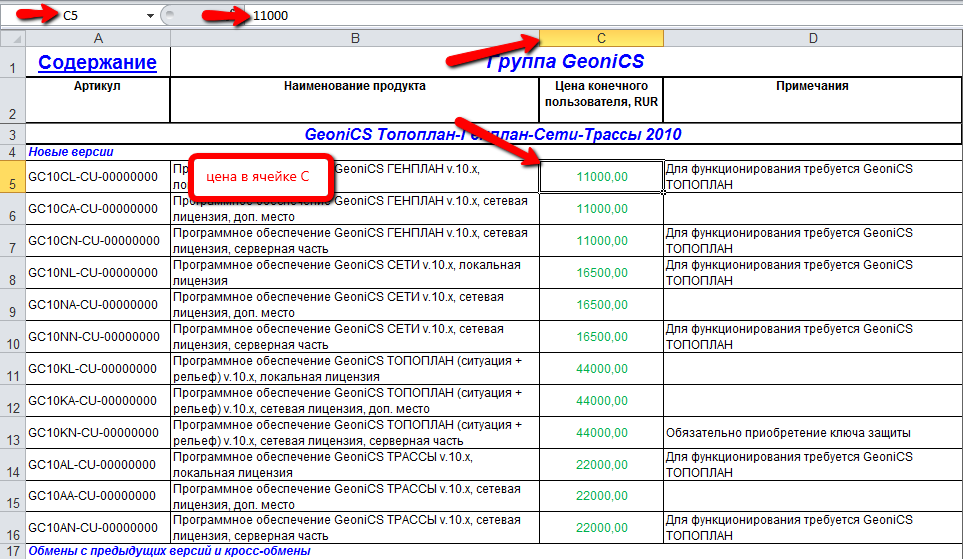The image size is (963, 559).
Task: Select column B header
Action: 355,38
